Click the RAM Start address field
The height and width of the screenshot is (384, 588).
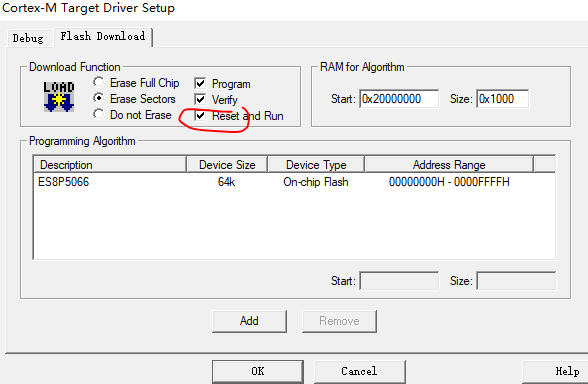(399, 99)
